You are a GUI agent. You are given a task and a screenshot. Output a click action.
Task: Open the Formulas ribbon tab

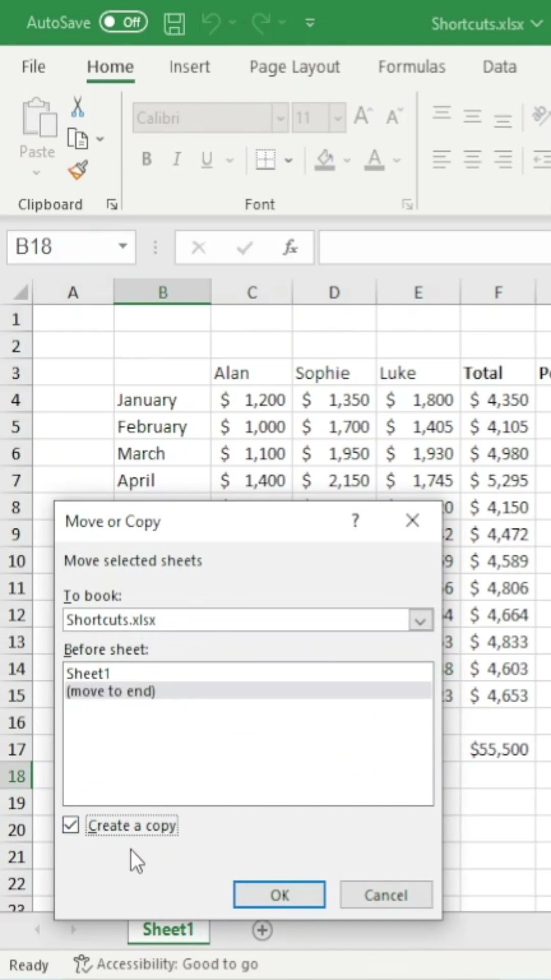[411, 67]
